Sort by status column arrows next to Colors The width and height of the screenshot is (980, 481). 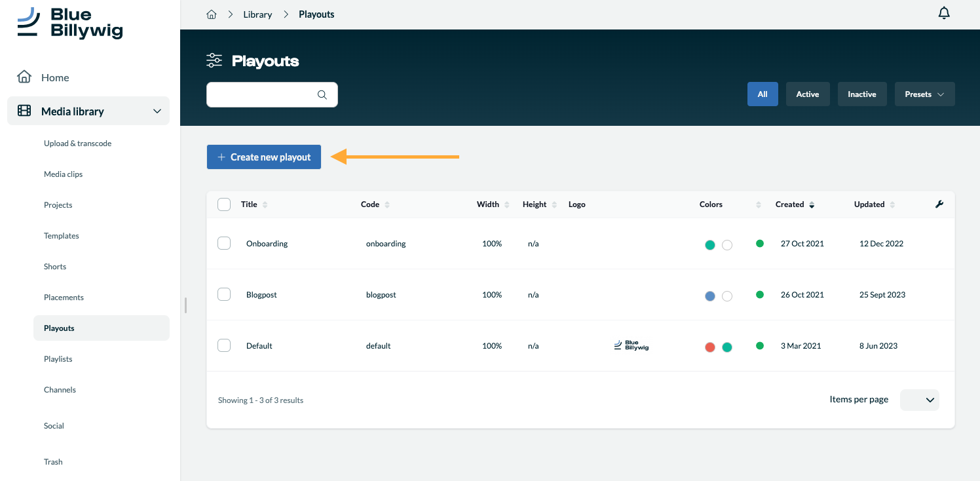click(759, 204)
